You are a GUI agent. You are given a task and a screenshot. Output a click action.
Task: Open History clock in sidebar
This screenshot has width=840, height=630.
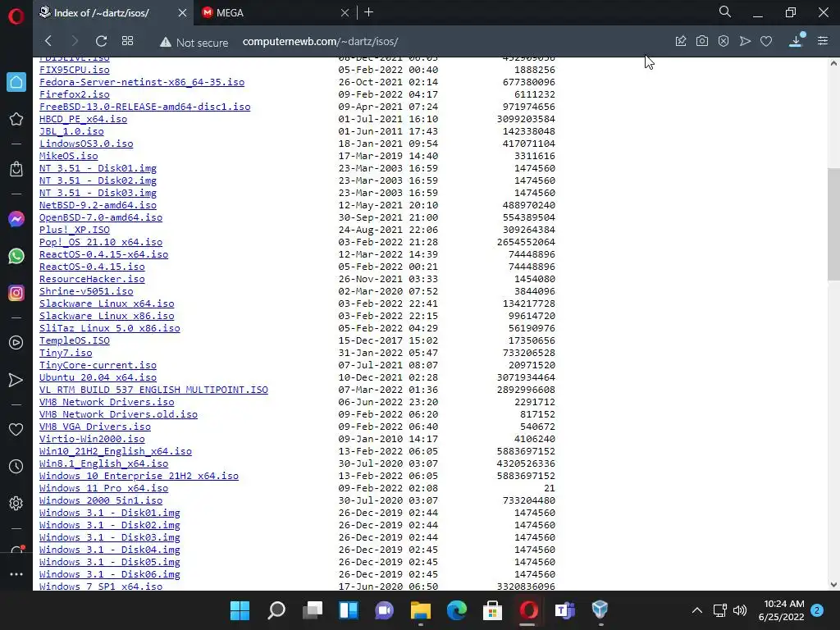(x=16, y=467)
